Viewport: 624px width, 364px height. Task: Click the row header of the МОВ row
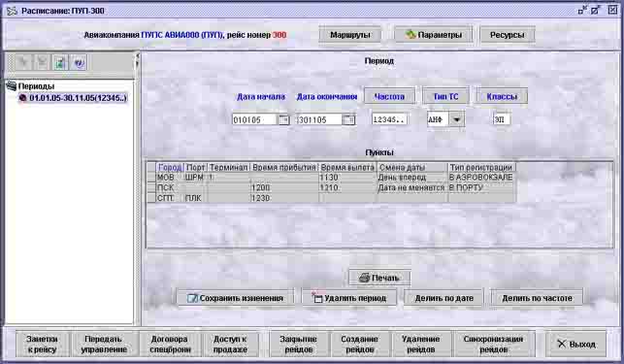(x=151, y=178)
